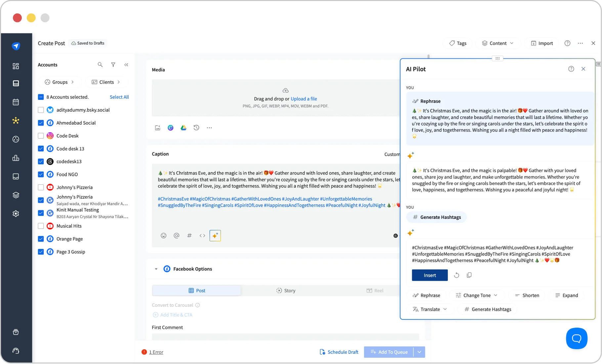
Task: Uncheck the Ahmedabad Social account
Action: [x=41, y=123]
